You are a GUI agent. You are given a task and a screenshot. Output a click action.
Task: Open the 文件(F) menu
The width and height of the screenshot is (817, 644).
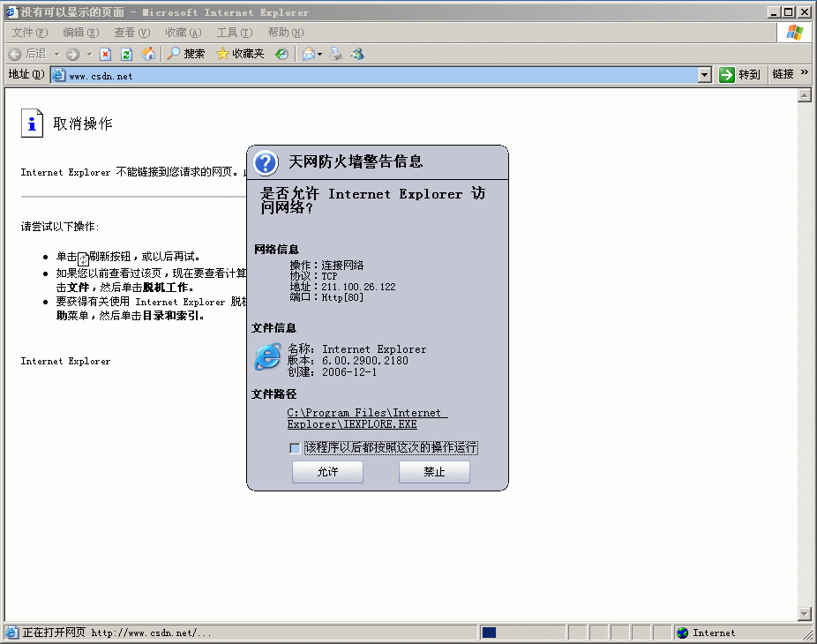30,33
